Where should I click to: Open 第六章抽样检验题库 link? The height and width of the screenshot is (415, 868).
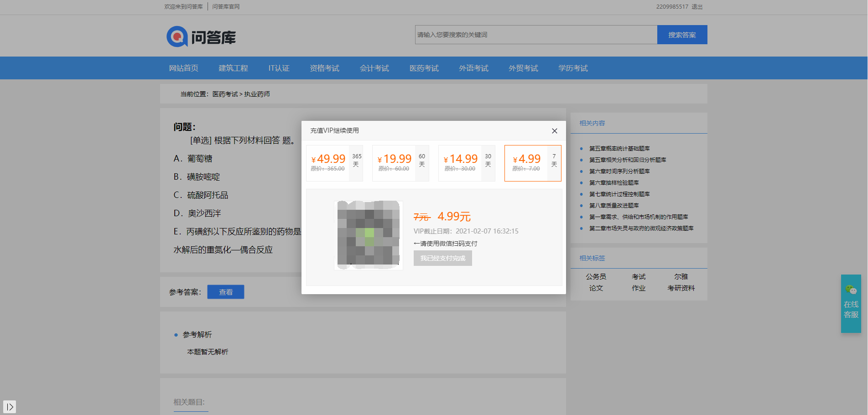[x=614, y=182]
